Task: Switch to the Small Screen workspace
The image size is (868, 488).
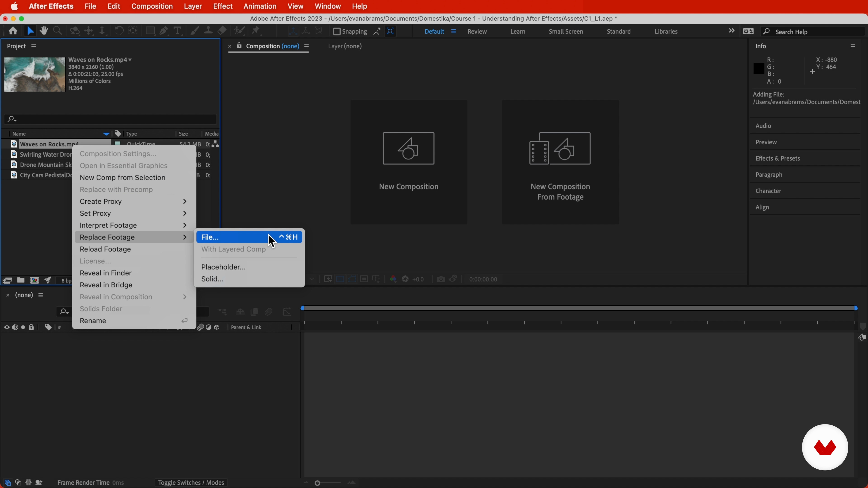Action: pyautogui.click(x=566, y=32)
